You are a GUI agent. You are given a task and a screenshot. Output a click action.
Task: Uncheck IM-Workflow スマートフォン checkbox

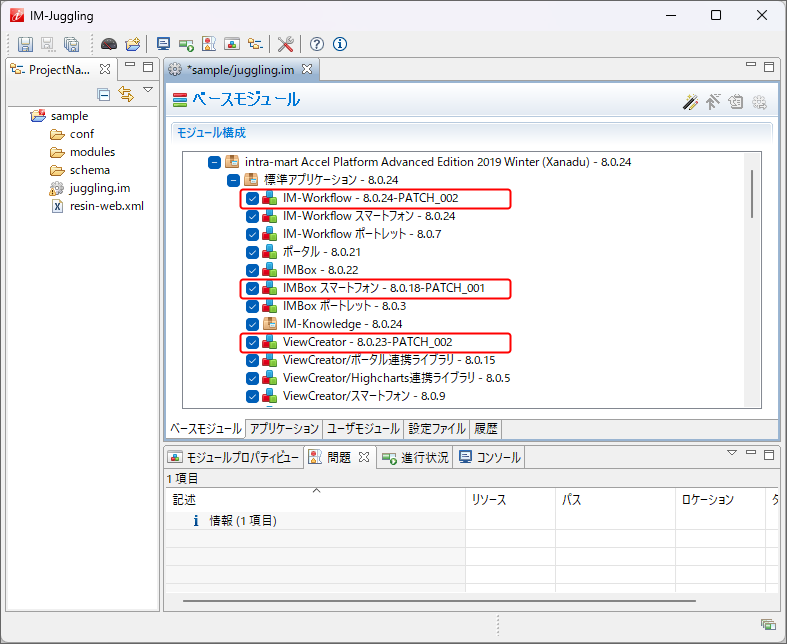tap(252, 216)
